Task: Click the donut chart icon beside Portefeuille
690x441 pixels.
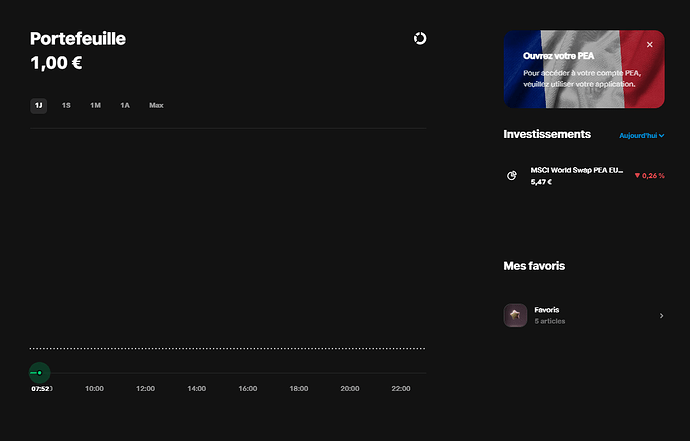Action: [420, 38]
